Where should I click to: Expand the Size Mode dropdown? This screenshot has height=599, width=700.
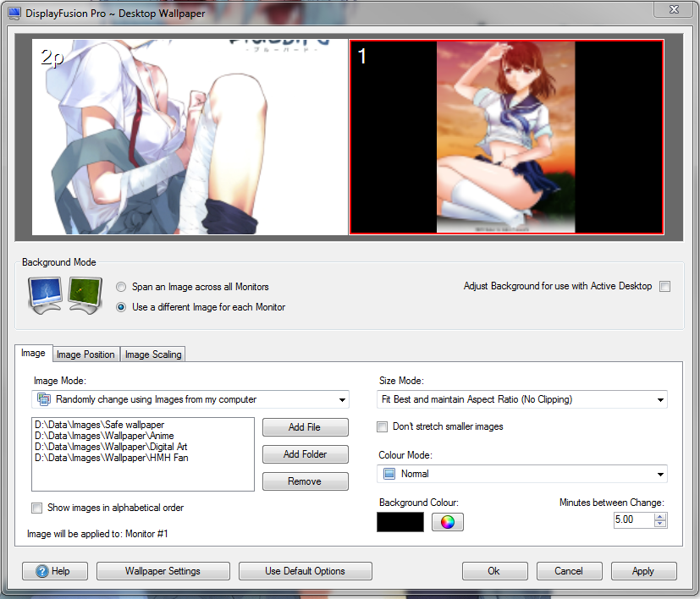[x=522, y=399]
